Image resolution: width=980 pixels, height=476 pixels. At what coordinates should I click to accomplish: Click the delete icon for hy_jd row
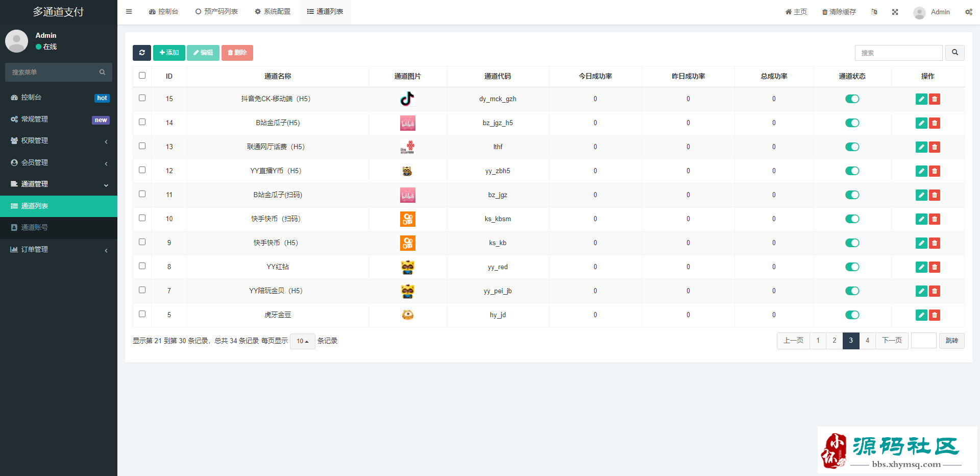click(935, 315)
